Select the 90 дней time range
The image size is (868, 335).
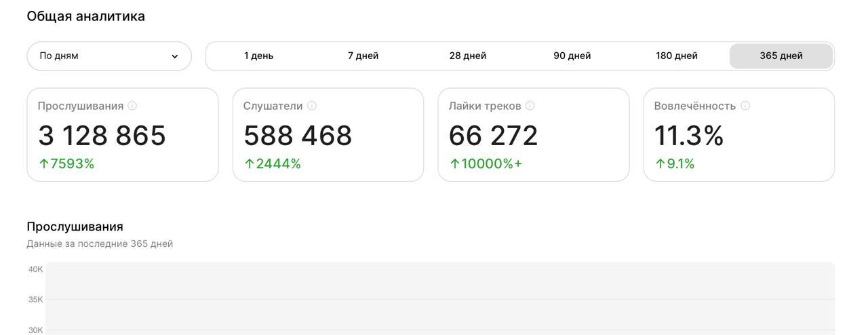coord(572,56)
